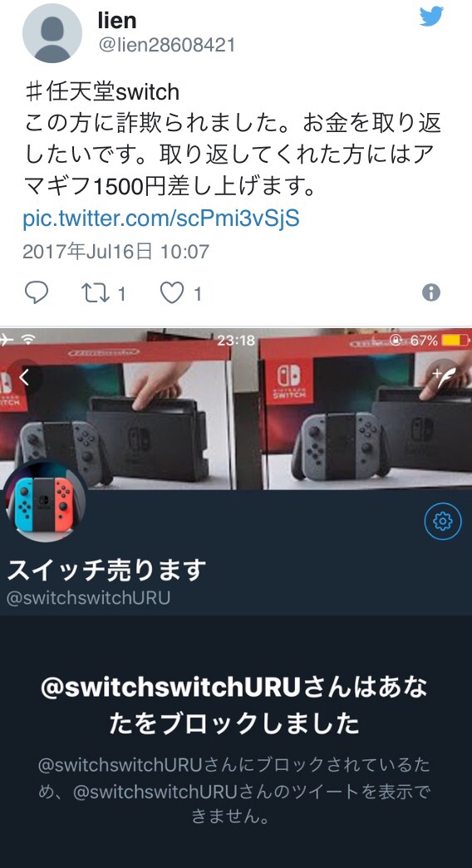472x868 pixels.
Task: Tap the スイッチ売ります profile name
Action: point(106,570)
